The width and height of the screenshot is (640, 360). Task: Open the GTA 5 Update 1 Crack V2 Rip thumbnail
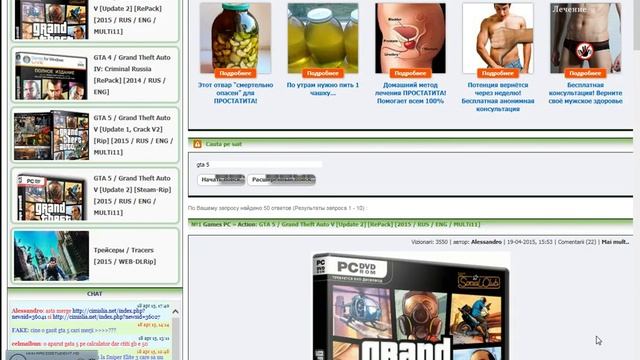coord(51,136)
